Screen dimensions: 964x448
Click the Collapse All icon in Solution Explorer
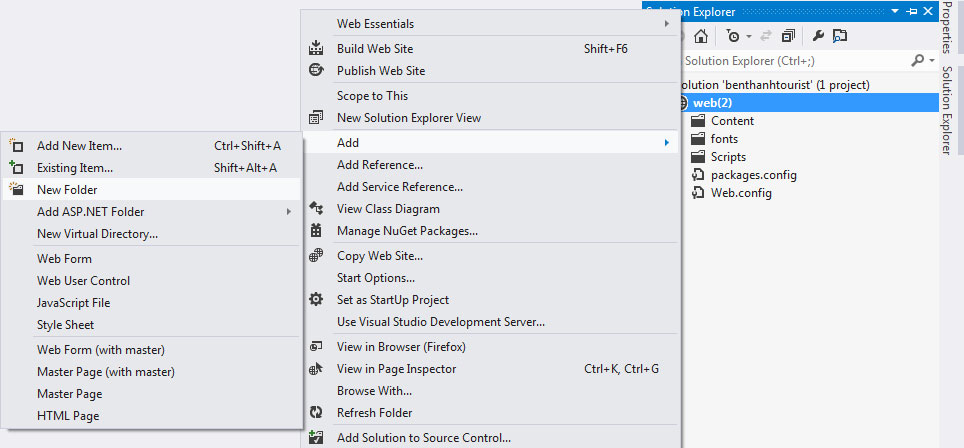tap(788, 36)
